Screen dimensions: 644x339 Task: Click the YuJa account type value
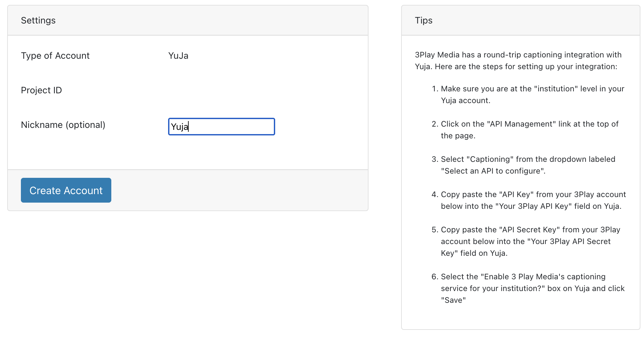[x=178, y=55]
